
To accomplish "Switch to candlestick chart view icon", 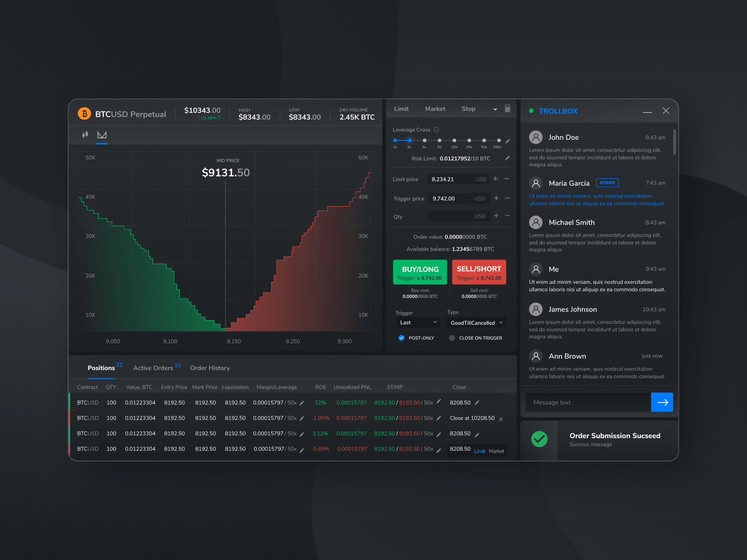I will 85,134.
